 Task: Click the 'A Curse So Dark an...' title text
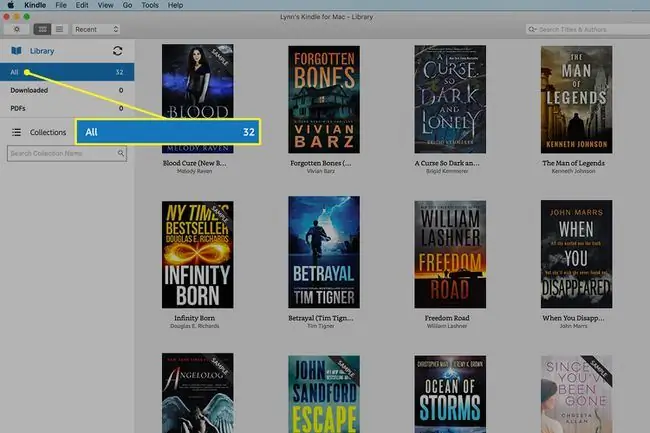[x=447, y=163]
